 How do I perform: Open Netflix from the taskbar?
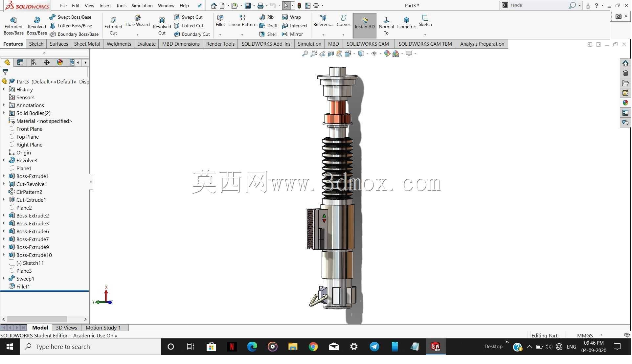pyautogui.click(x=232, y=347)
